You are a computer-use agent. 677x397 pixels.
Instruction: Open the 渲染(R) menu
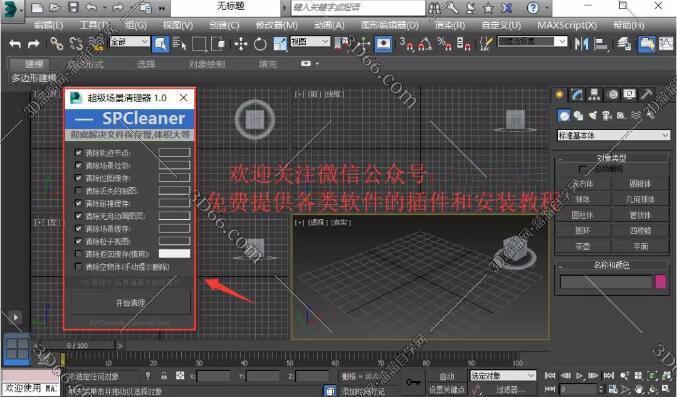pyautogui.click(x=450, y=25)
